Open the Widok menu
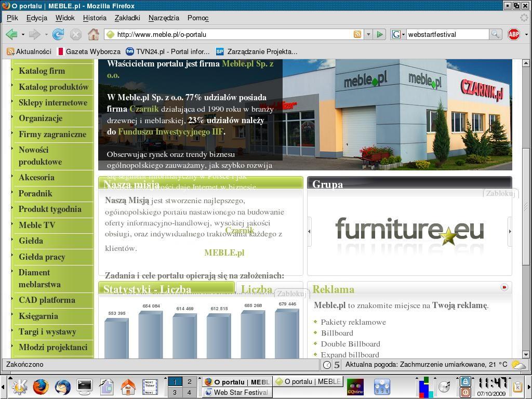This screenshot has height=399, width=532. coord(65,18)
